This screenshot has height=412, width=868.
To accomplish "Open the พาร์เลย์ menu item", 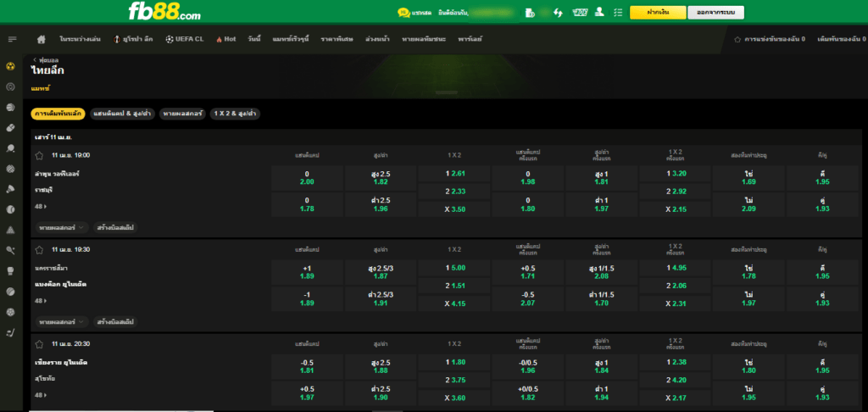I will point(470,39).
